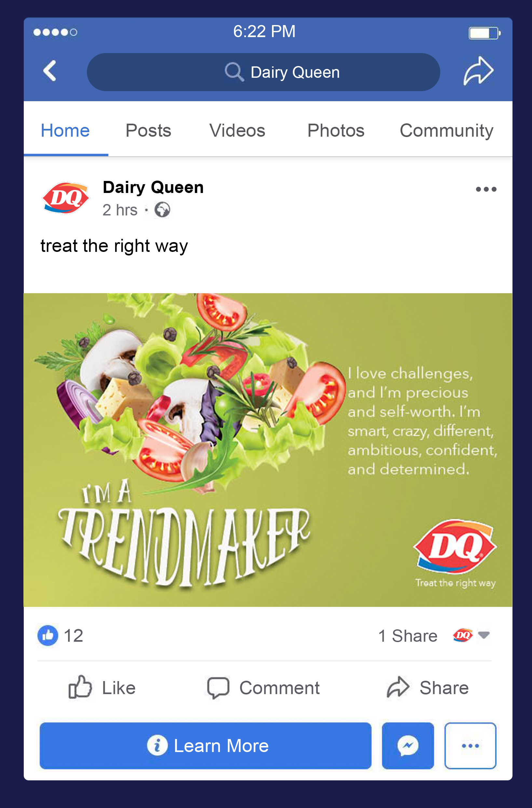
Task: Tap the speech bubble Comment icon
Action: pyautogui.click(x=218, y=688)
